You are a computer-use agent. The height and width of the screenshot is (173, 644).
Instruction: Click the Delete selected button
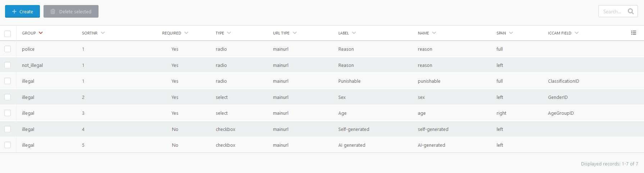coord(71,12)
